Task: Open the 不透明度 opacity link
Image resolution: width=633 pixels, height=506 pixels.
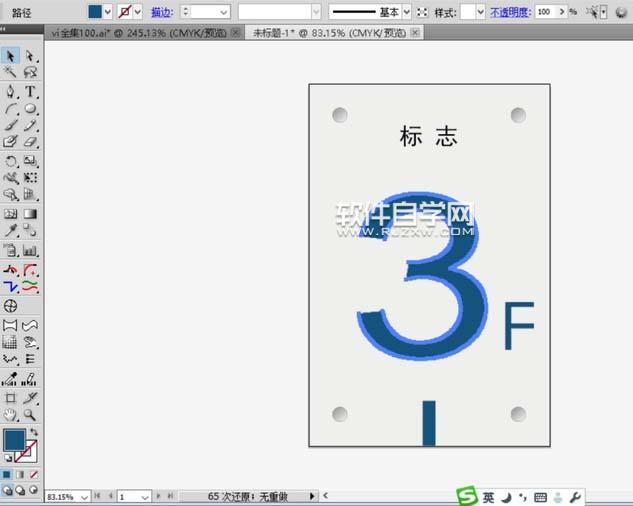Action: click(x=510, y=13)
